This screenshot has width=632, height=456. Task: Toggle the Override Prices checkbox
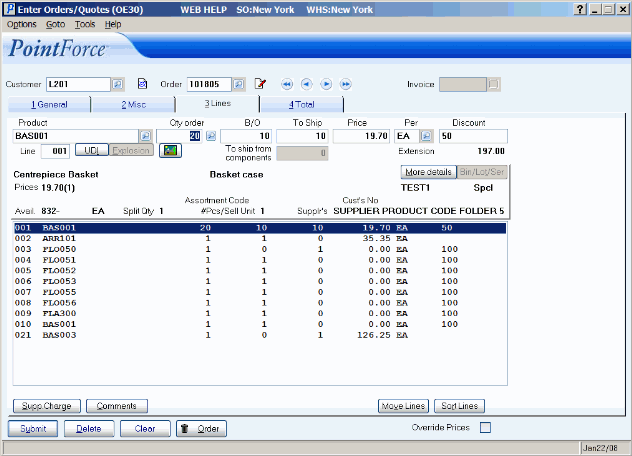coord(486,427)
